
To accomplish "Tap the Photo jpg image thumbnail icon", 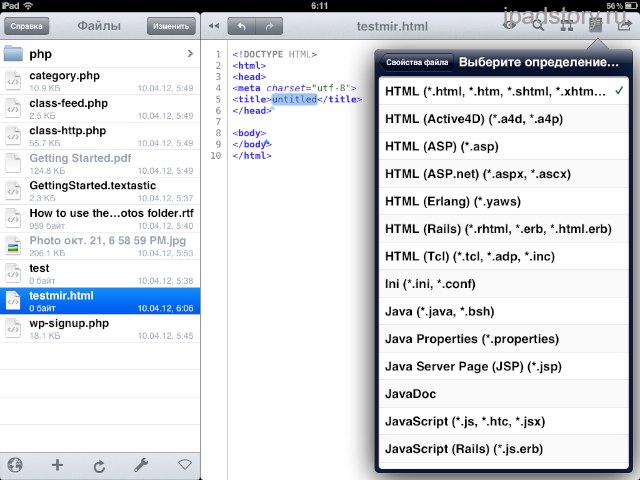I will tap(13, 246).
